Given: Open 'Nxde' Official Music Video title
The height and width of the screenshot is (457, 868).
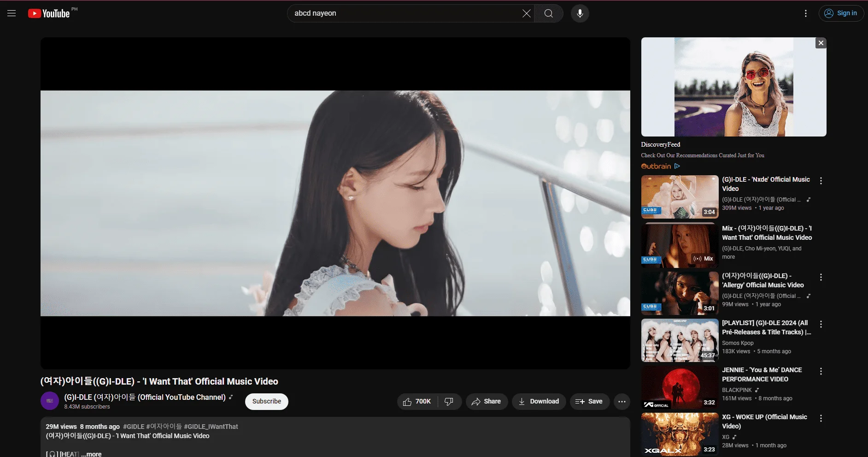Looking at the screenshot, I should pos(766,184).
